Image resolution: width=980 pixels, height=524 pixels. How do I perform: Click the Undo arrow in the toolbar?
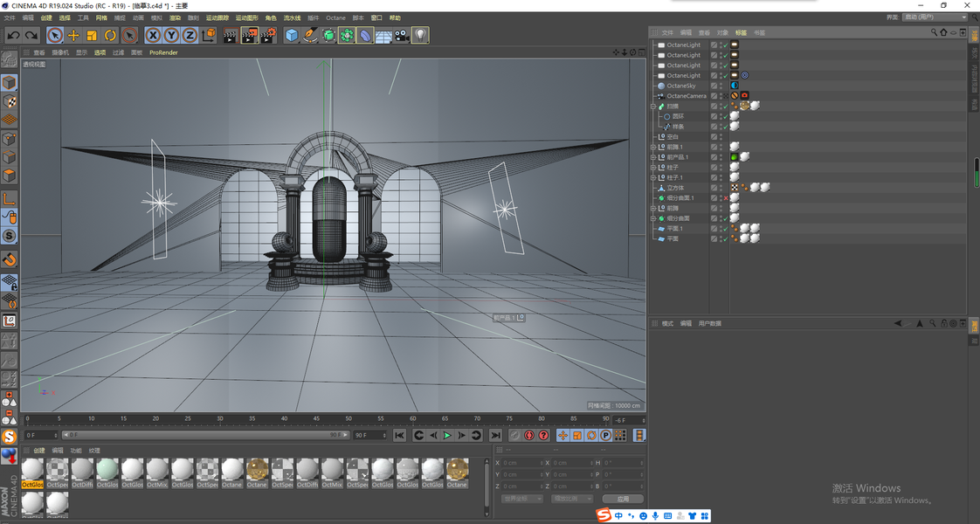[13, 35]
